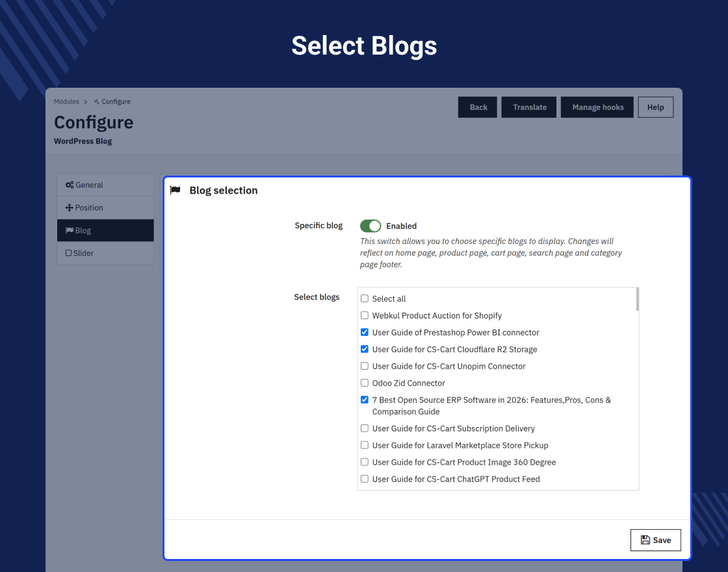This screenshot has height=572, width=728.
Task: Click the flag icon beside Blog selection
Action: click(175, 190)
